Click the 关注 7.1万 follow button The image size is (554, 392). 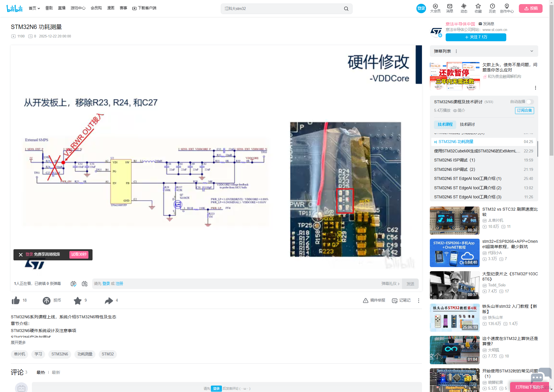pyautogui.click(x=476, y=37)
